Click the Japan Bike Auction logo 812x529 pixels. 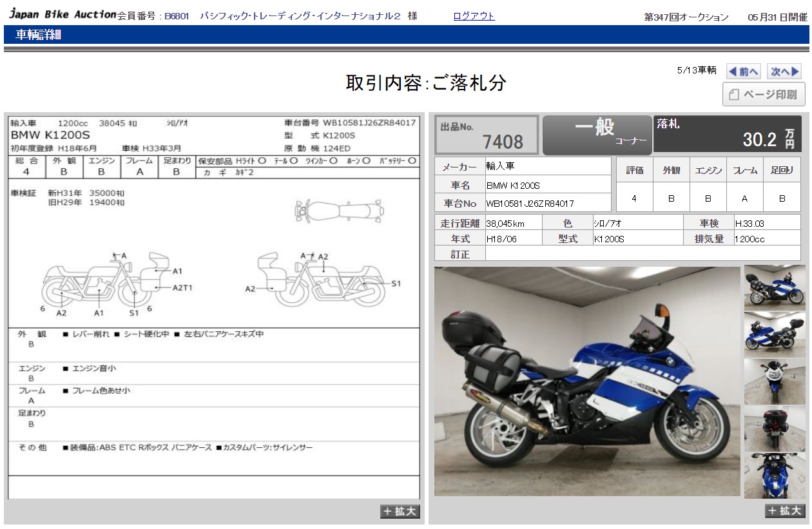point(63,15)
